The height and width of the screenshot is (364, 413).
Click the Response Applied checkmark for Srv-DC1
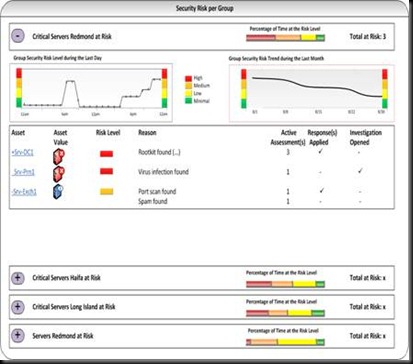point(320,151)
